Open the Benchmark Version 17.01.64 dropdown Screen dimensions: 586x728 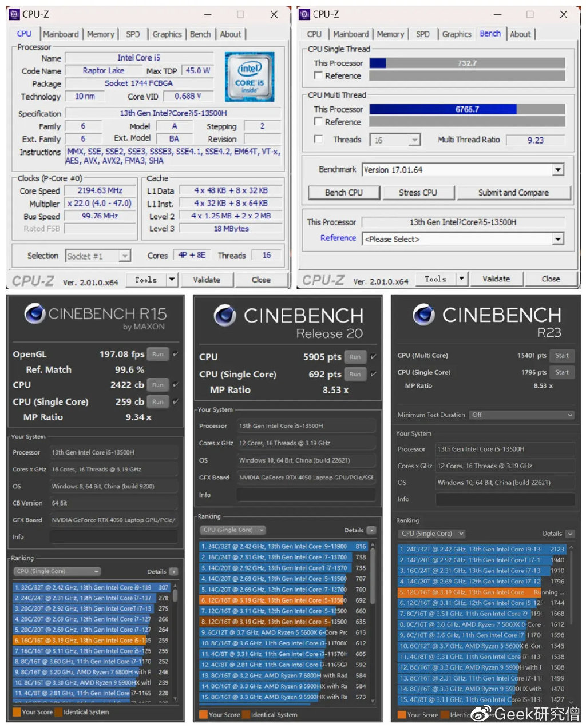coord(557,169)
